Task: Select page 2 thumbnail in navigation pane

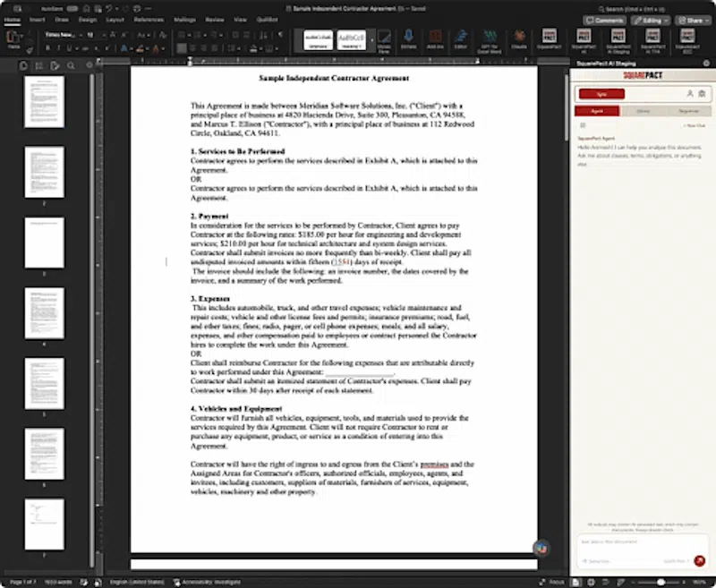Action: click(44, 172)
